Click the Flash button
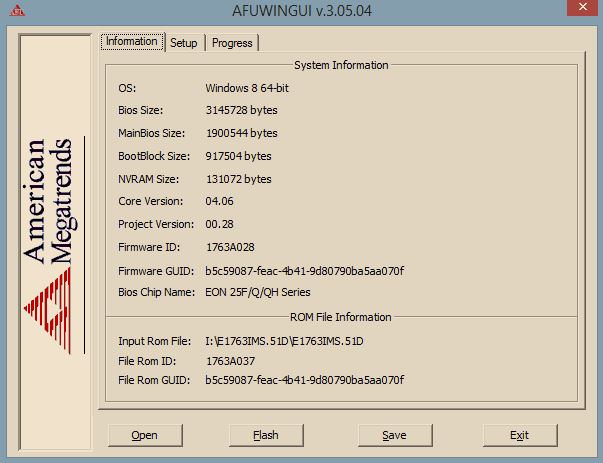This screenshot has width=603, height=463. point(266,435)
